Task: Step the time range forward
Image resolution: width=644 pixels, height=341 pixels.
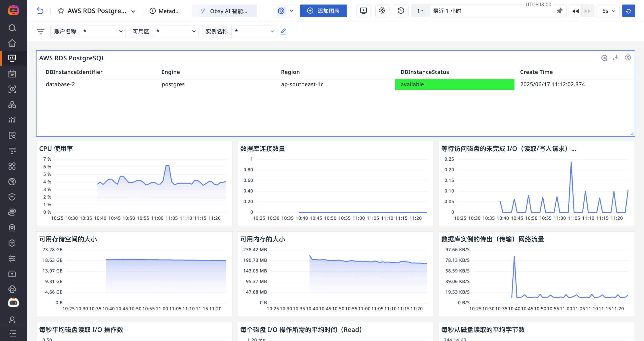Action: click(588, 11)
